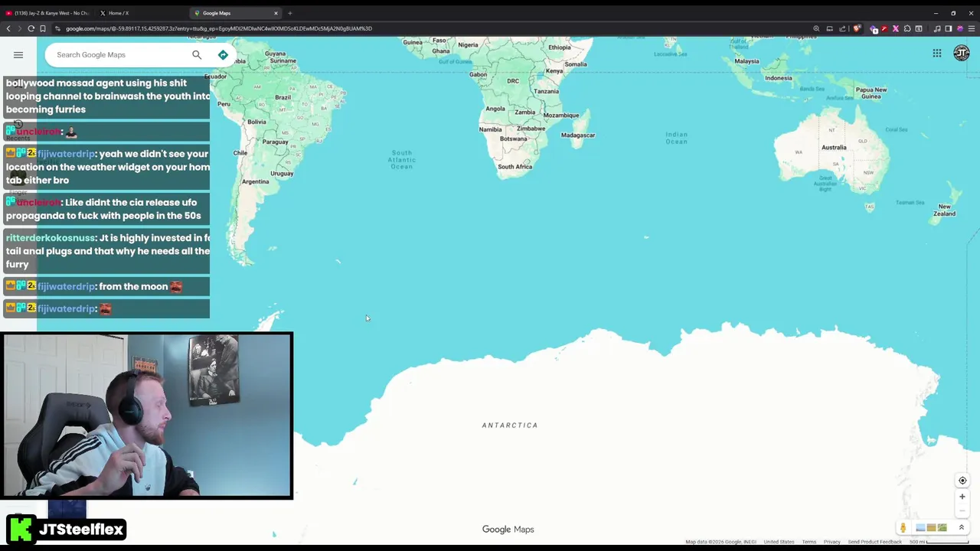
Task: Open the browser main menu
Action: (x=972, y=28)
